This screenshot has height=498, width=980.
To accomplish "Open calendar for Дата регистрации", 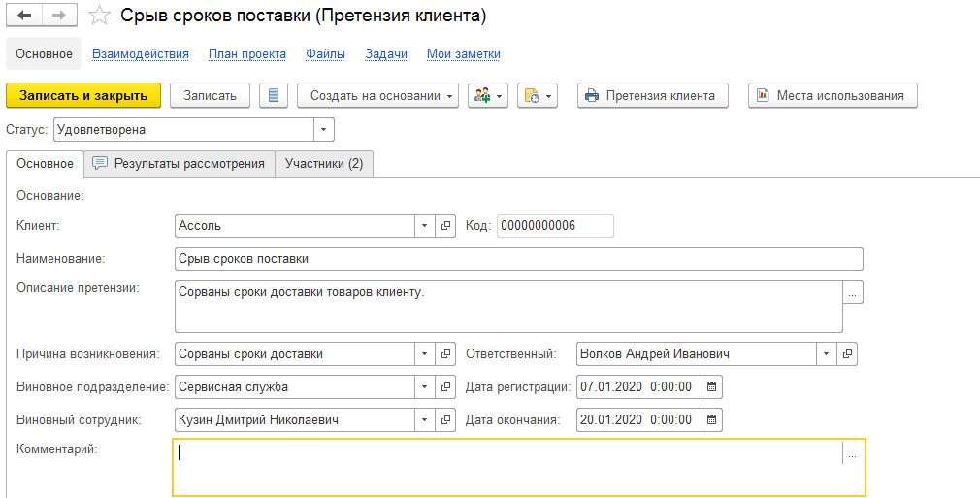I will (712, 387).
